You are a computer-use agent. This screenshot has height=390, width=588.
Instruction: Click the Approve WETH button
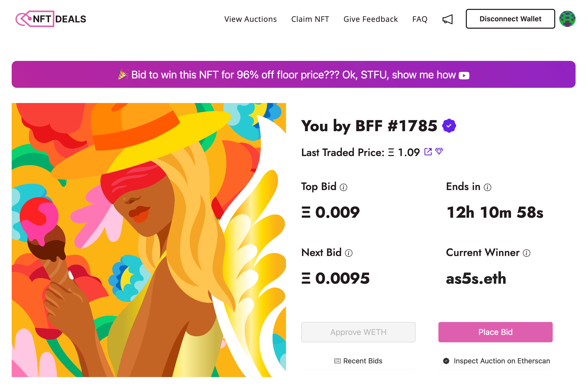[358, 332]
